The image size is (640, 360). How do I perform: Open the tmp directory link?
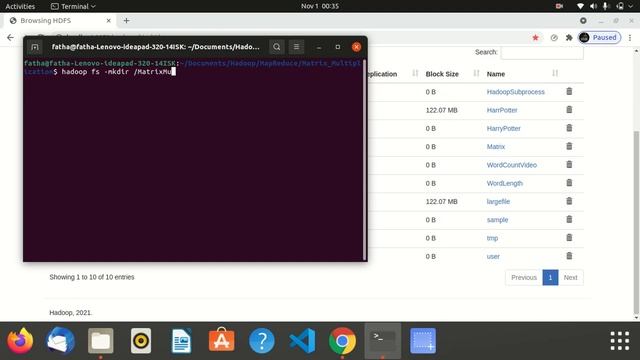[492, 238]
